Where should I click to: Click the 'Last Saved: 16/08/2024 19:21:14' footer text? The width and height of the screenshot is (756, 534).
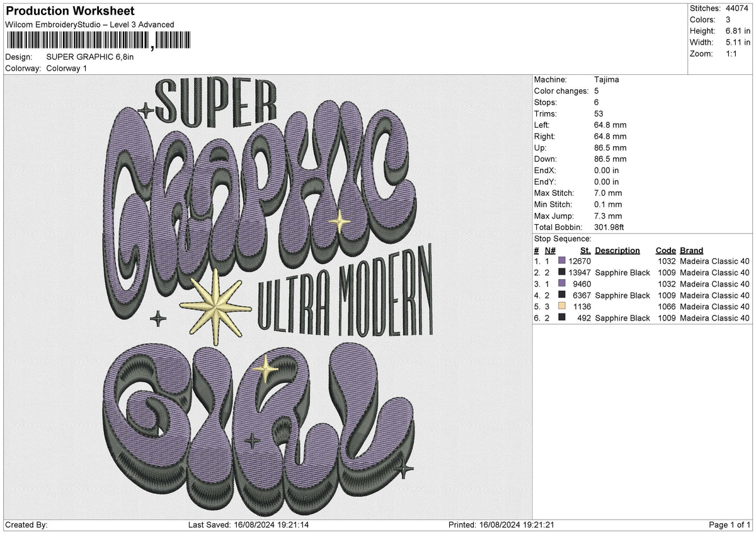pos(250,525)
